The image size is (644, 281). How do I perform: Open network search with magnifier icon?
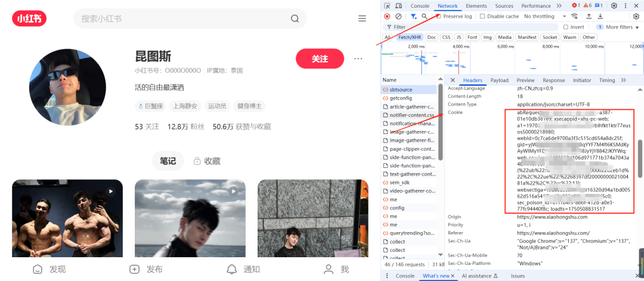425,17
